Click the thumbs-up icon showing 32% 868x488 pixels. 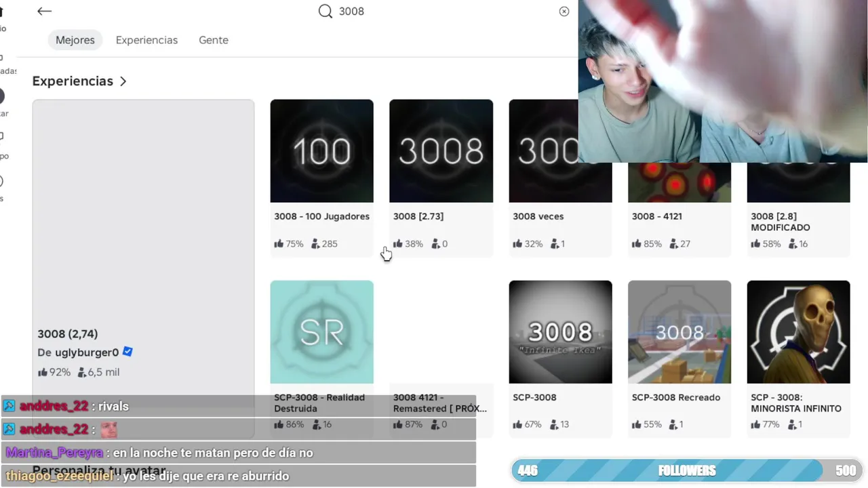[517, 244]
